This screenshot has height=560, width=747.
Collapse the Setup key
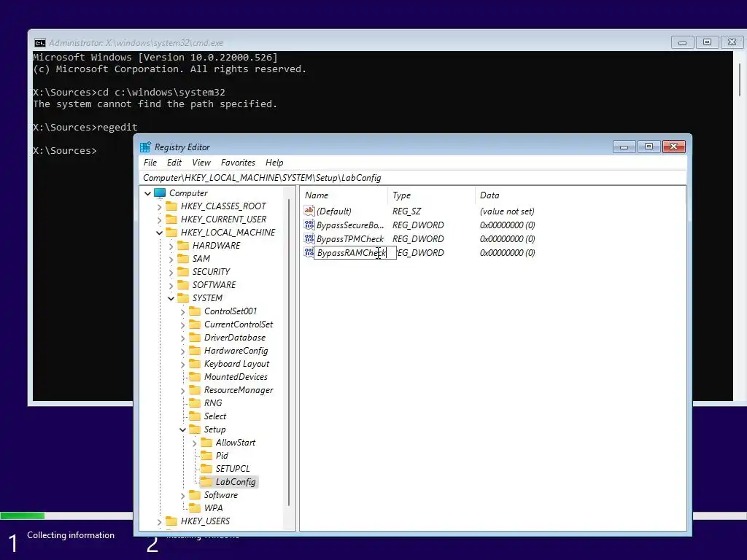tap(183, 429)
